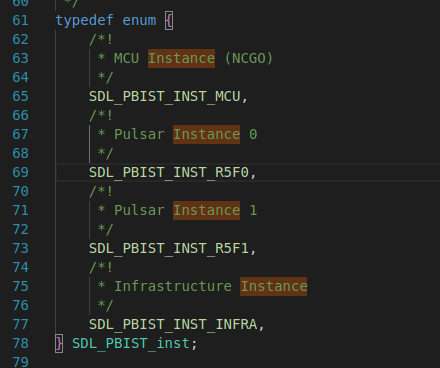The height and width of the screenshot is (368, 440).
Task: Click highlighted Instance after Infrastructure
Action: tap(274, 286)
